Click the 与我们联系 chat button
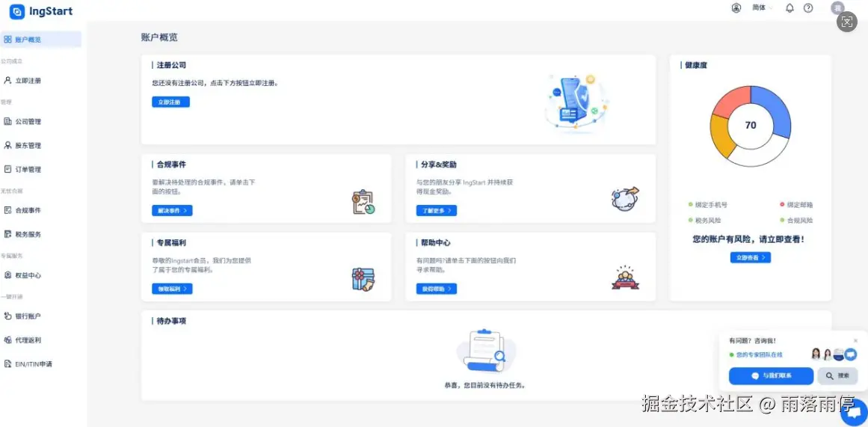868x427 pixels. click(x=771, y=375)
